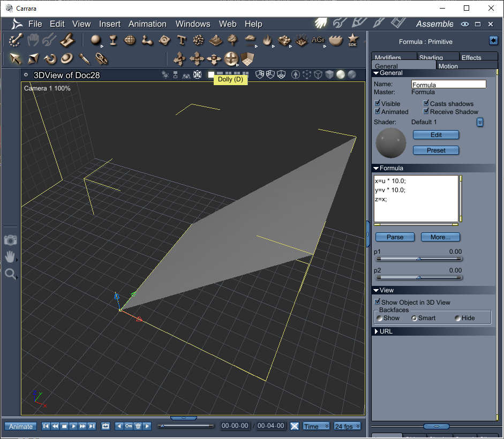Open the Render room film icon
The image size is (504, 439).
point(398,23)
